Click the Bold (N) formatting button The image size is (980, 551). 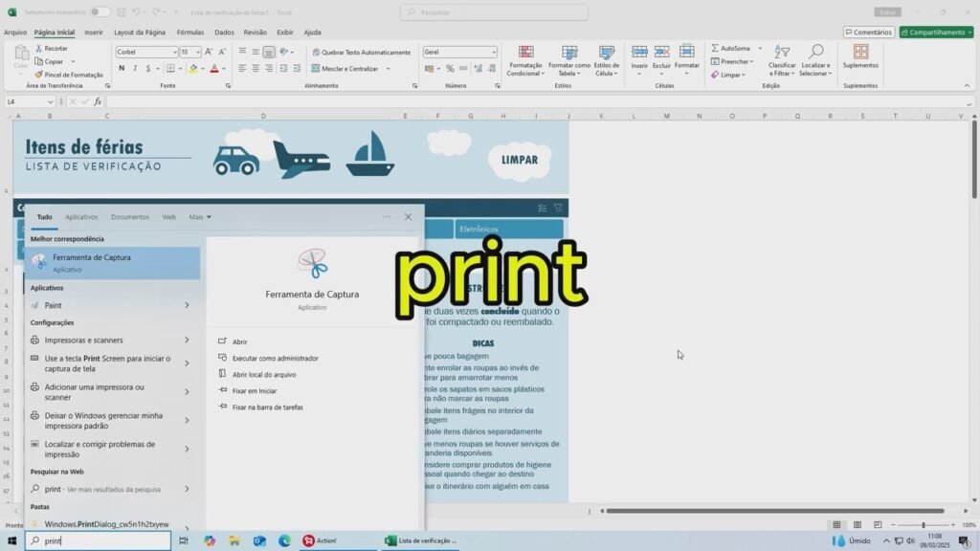[122, 69]
